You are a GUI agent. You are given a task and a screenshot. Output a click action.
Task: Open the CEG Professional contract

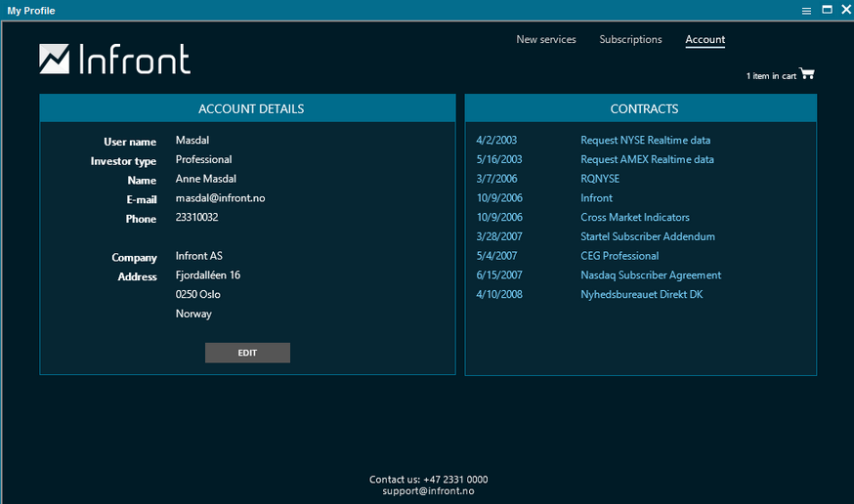coord(619,256)
